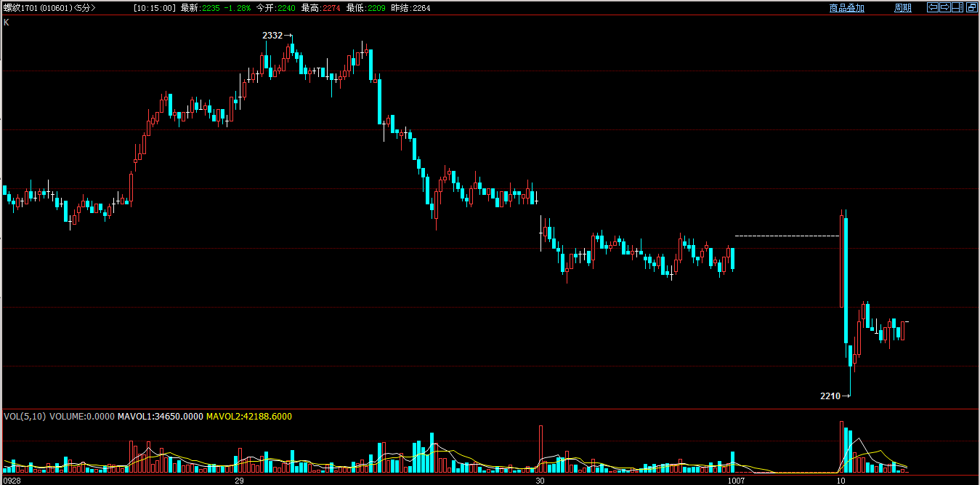
Task: Click the restore window icon
Action: pos(971,7)
